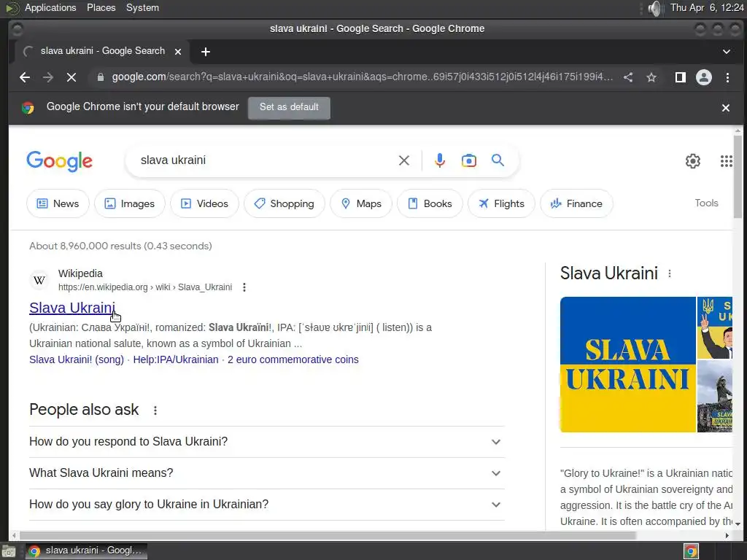Click show desktop icon in taskbar
Viewport: 747px width, 560px height.
tap(9, 551)
